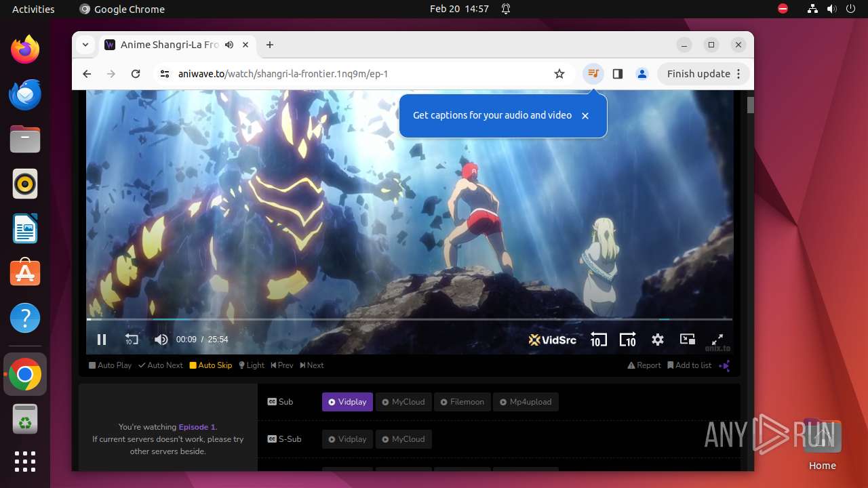View site information icon

(x=165, y=74)
